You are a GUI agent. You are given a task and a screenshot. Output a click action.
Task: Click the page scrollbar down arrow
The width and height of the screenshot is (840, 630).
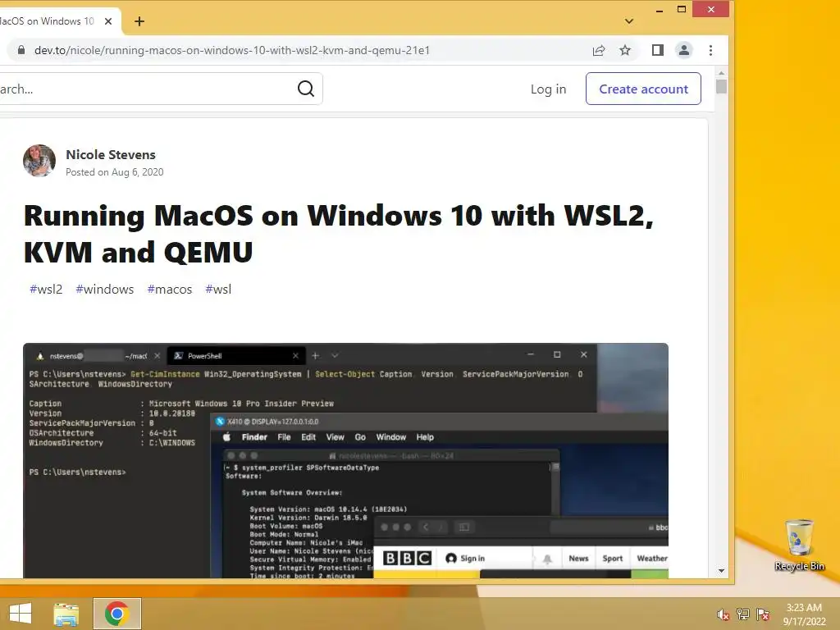click(x=722, y=571)
